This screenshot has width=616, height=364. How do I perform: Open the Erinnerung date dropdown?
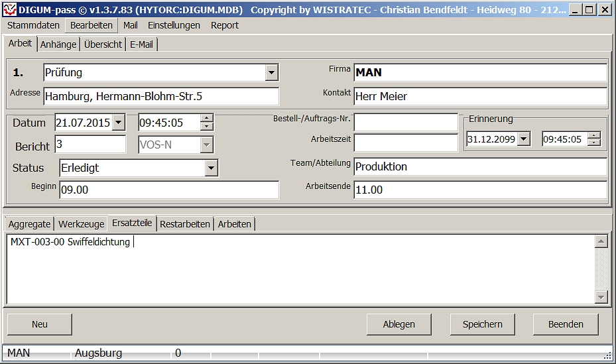pyautogui.click(x=524, y=139)
